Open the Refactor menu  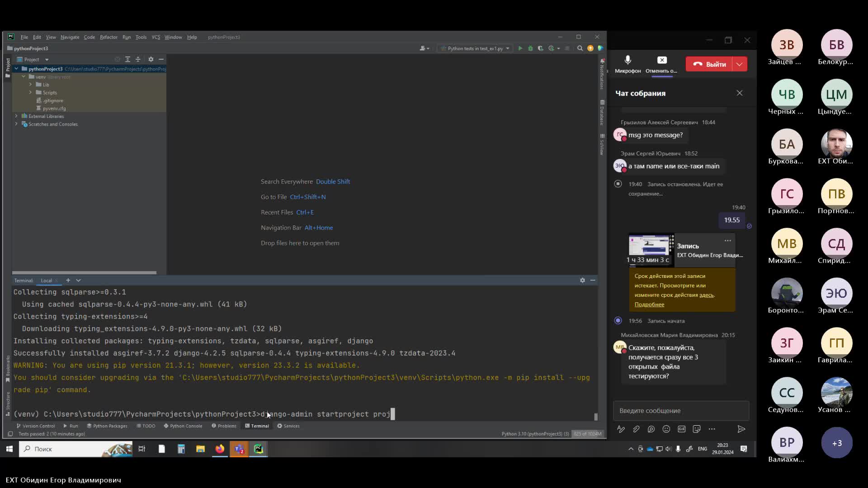(x=108, y=37)
